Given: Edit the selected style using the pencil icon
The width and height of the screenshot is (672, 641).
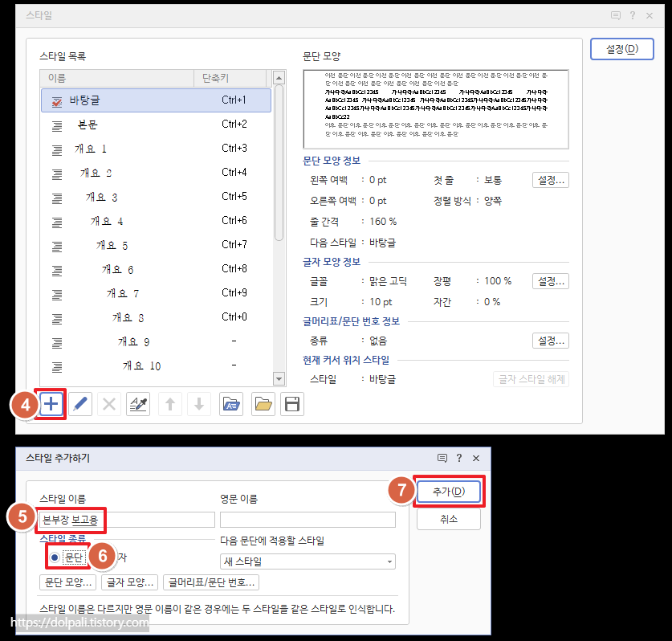Looking at the screenshot, I should pyautogui.click(x=80, y=404).
